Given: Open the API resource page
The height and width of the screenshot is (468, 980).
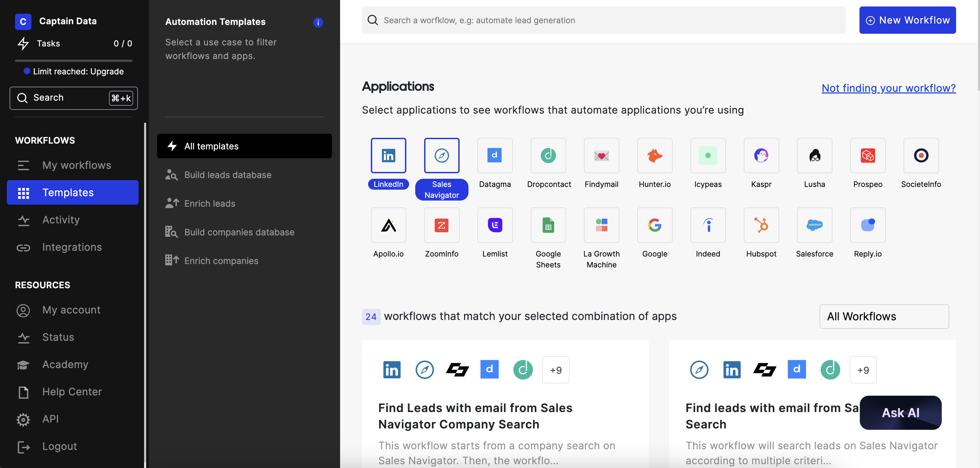Looking at the screenshot, I should pyautogui.click(x=73, y=419).
